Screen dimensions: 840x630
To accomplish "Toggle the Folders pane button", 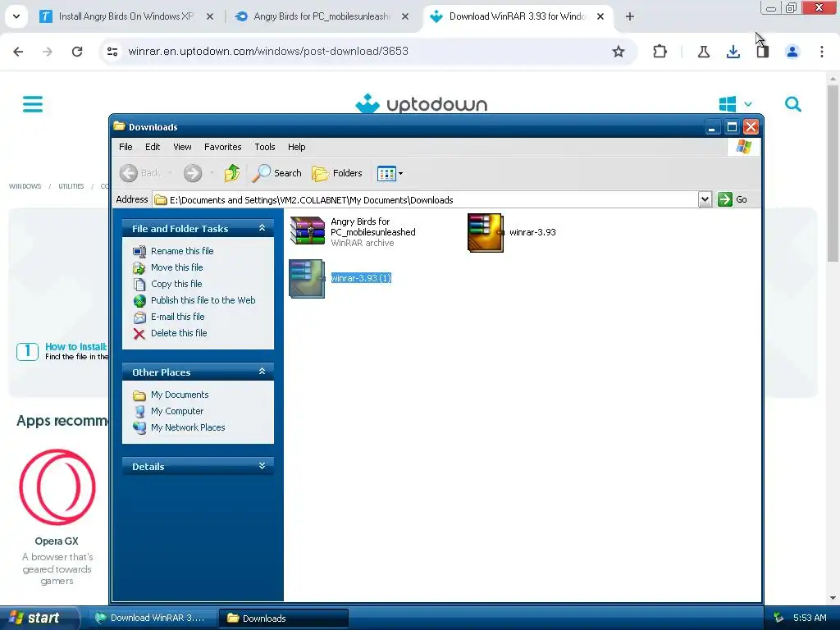I will [337, 173].
